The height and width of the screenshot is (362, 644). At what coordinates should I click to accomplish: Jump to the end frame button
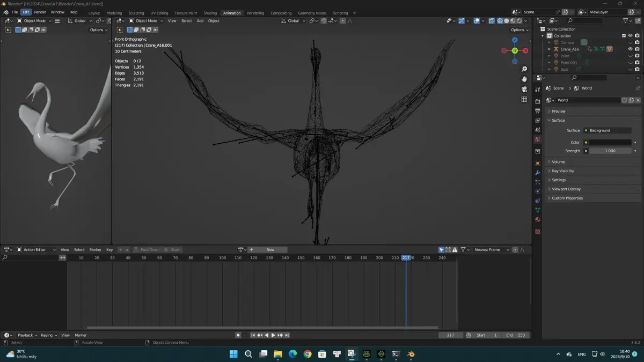click(x=287, y=335)
